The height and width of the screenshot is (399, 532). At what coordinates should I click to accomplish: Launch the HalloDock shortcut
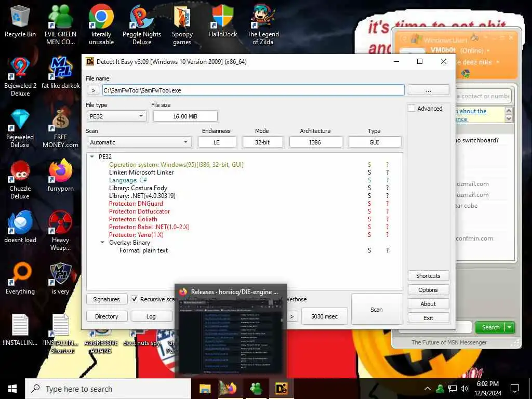[222, 21]
